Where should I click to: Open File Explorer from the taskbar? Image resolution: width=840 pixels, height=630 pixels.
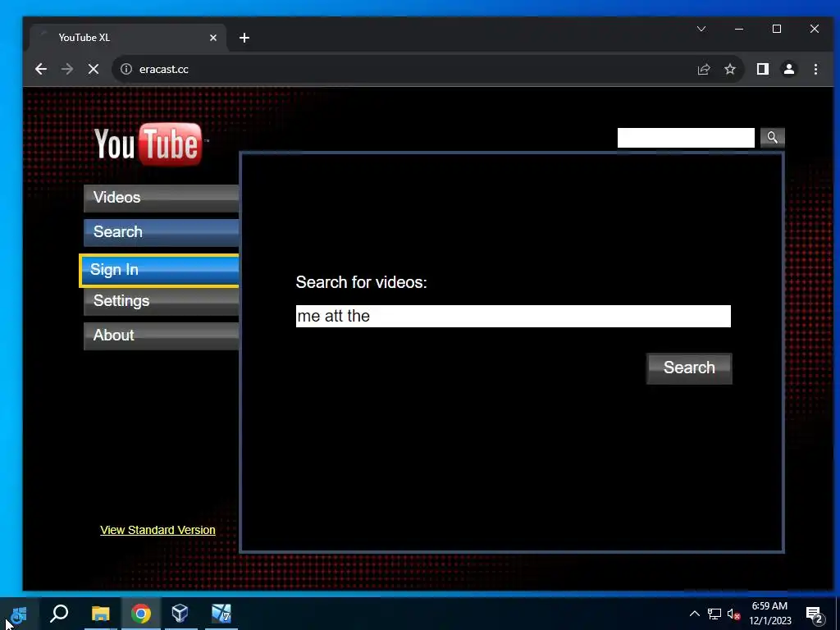tap(100, 614)
